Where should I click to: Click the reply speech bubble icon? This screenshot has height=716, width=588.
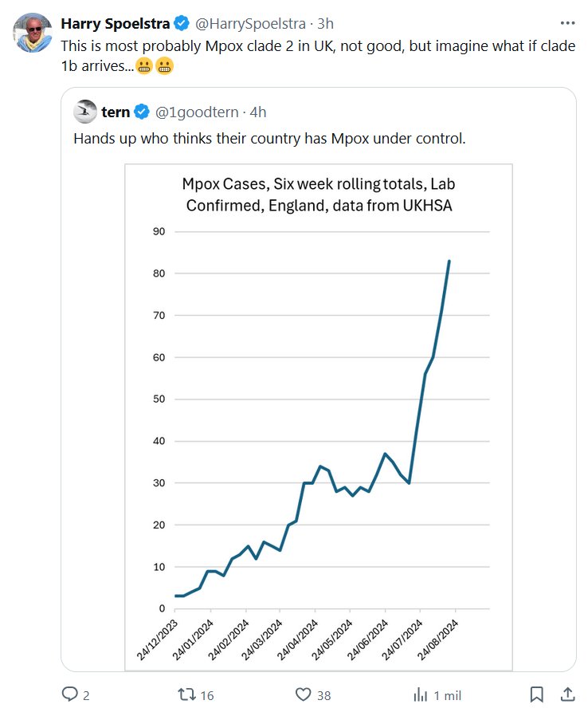[69, 694]
